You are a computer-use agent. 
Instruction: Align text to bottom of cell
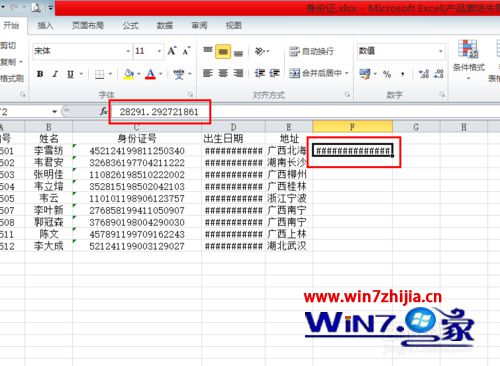(238, 52)
